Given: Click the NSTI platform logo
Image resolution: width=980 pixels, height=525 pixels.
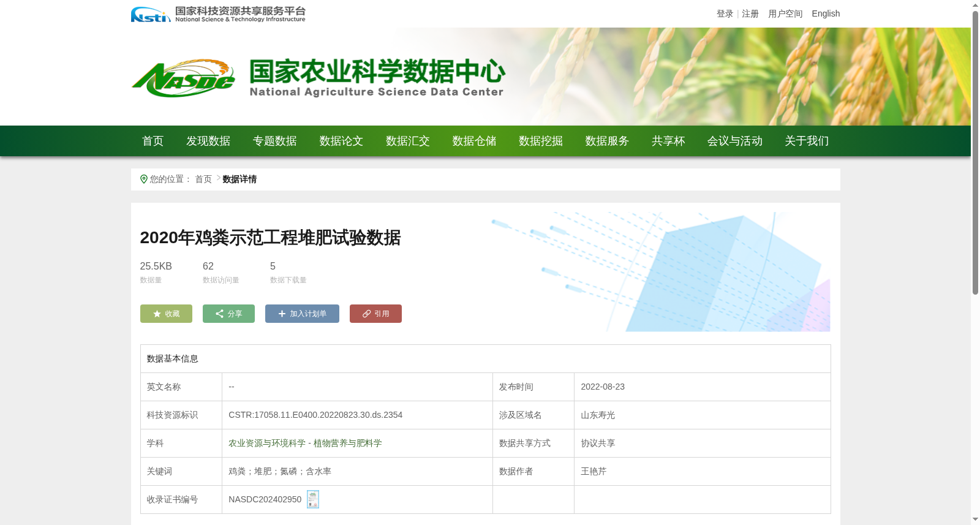Looking at the screenshot, I should [x=218, y=14].
